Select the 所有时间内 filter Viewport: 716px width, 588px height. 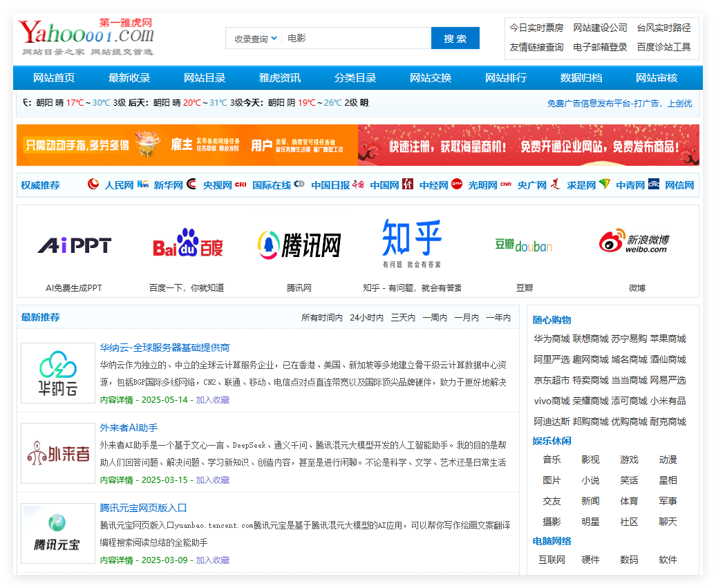point(322,317)
